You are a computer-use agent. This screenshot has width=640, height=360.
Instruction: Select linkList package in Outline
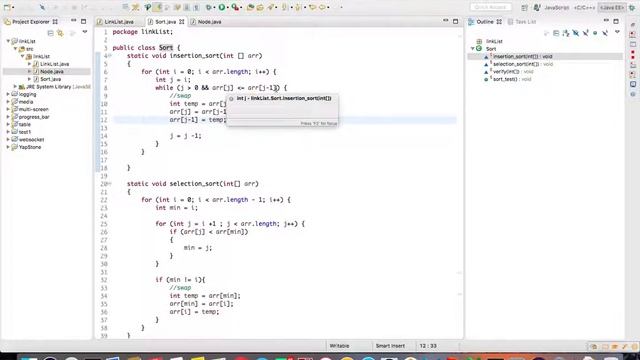494,41
